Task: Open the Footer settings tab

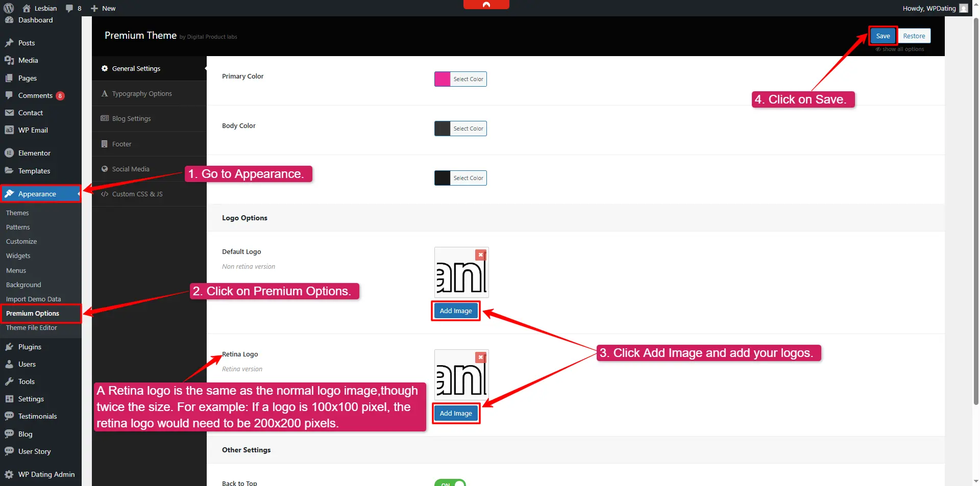Action: click(x=121, y=144)
